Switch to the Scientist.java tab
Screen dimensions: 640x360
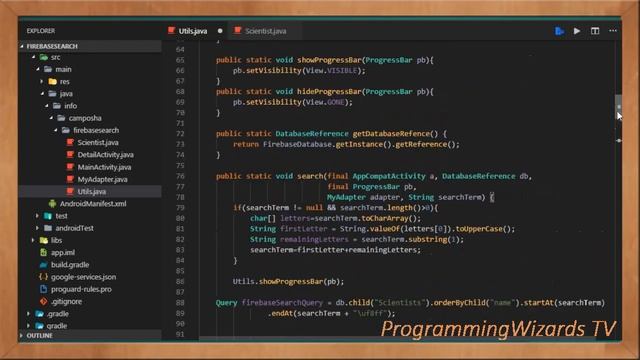pyautogui.click(x=265, y=31)
